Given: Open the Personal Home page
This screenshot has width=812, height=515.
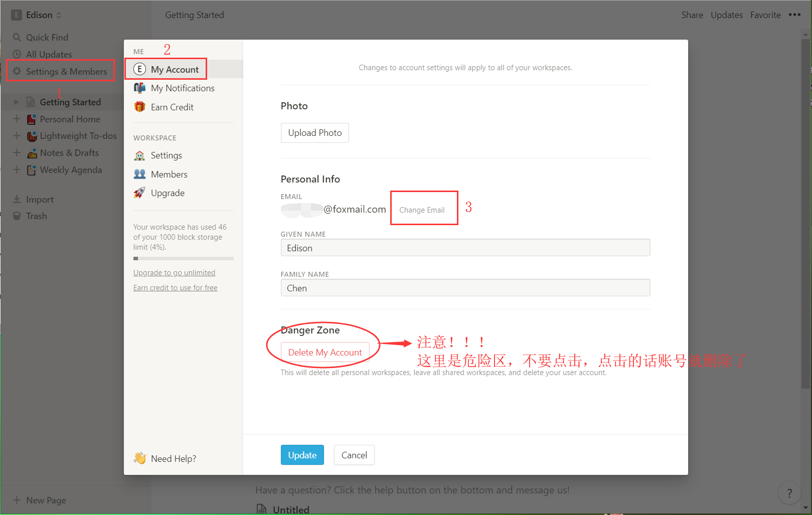Looking at the screenshot, I should click(x=70, y=119).
